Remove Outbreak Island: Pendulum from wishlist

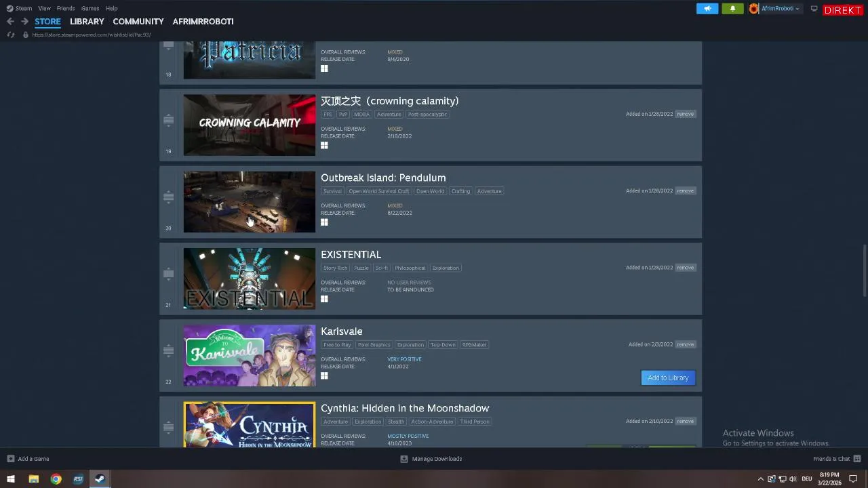[x=685, y=190]
